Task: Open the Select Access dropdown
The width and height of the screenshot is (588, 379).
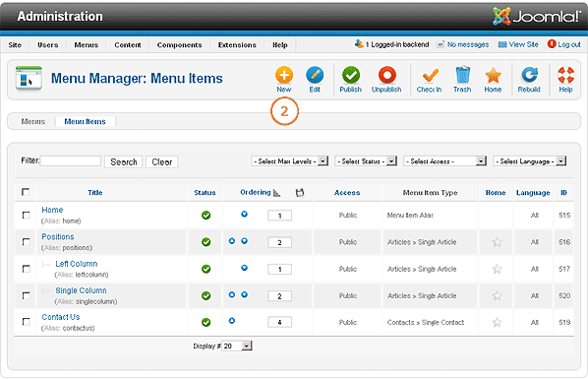Action: [x=445, y=161]
